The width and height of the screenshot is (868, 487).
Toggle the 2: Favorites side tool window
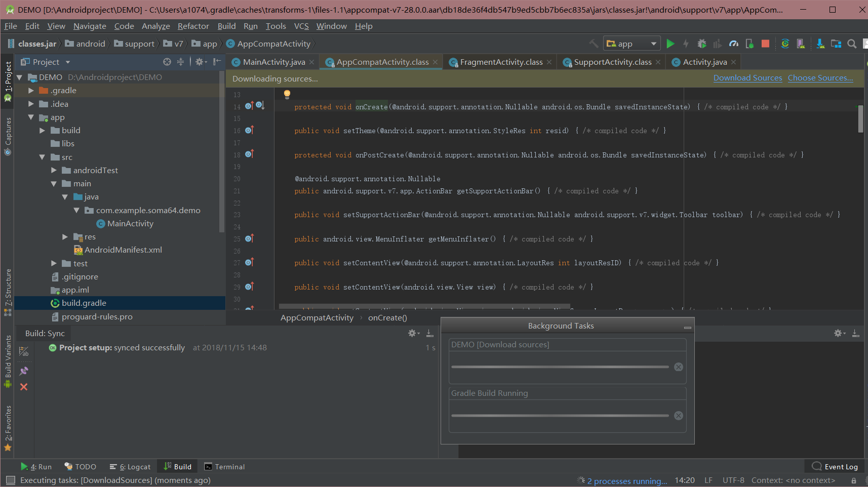(x=8, y=428)
